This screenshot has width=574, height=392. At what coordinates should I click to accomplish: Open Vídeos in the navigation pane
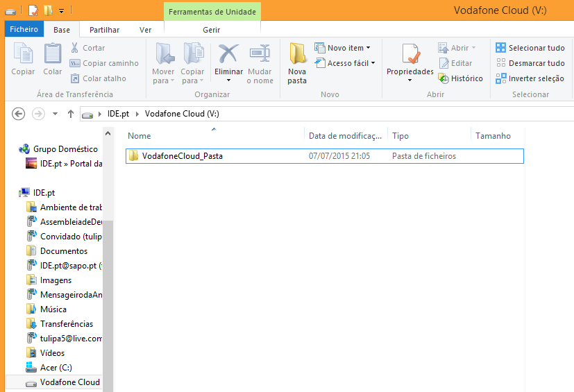coord(46,353)
